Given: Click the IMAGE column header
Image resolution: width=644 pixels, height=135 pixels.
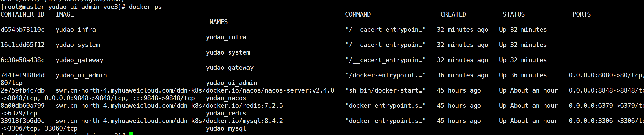Looking at the screenshot, I should tap(65, 14).
